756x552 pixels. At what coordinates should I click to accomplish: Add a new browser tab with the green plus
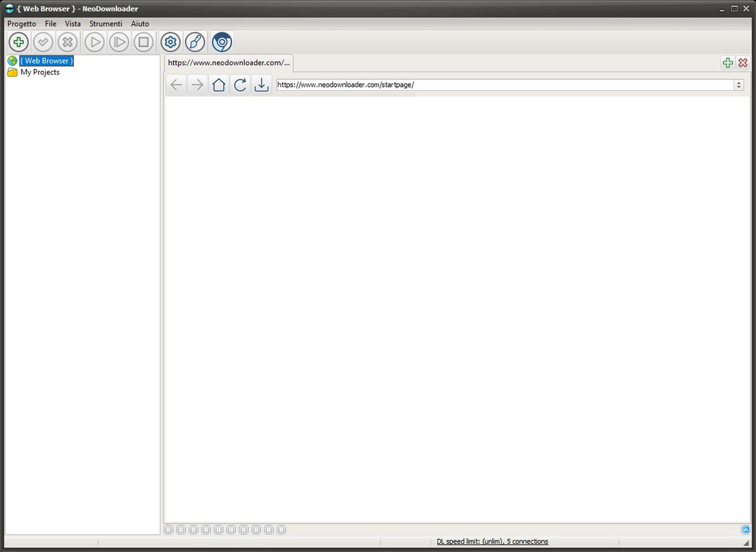728,63
